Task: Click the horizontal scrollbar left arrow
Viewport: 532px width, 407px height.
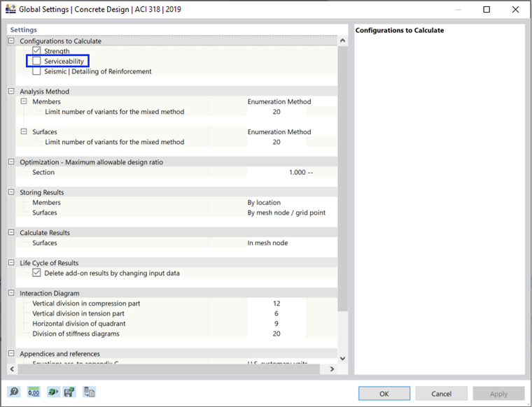Action: pyautogui.click(x=12, y=369)
